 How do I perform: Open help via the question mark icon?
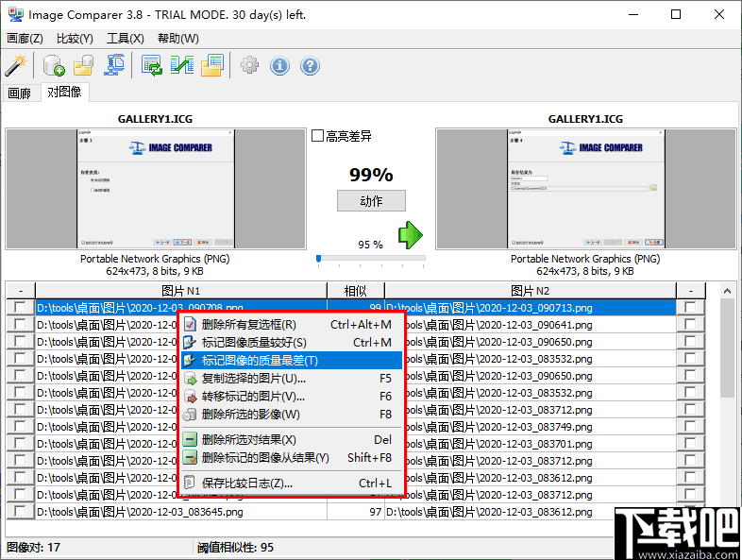[310, 65]
